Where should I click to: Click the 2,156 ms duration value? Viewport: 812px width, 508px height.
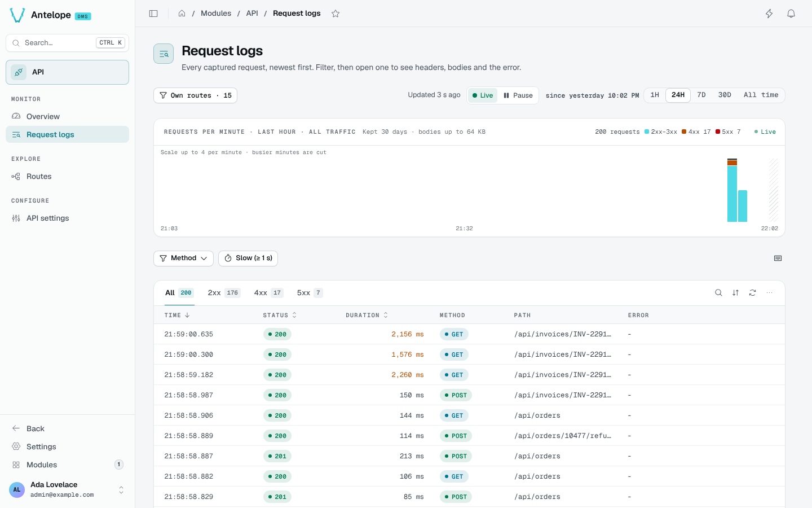tap(407, 334)
